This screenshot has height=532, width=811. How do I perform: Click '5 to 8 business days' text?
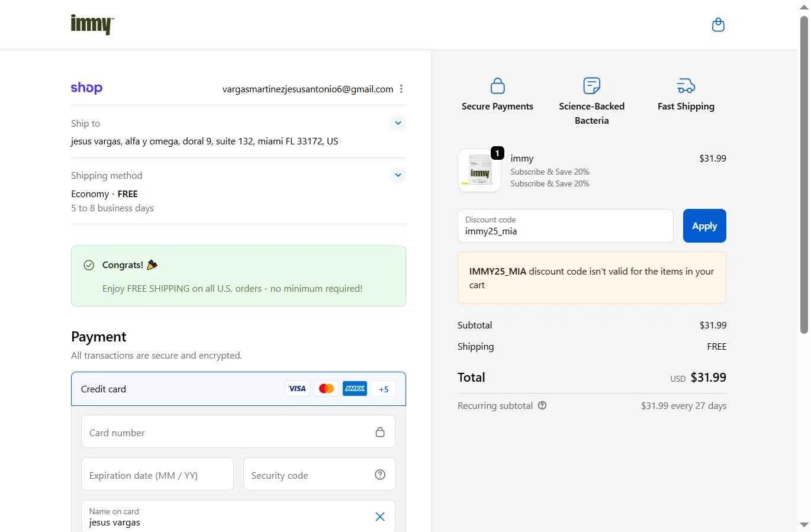pyautogui.click(x=112, y=208)
